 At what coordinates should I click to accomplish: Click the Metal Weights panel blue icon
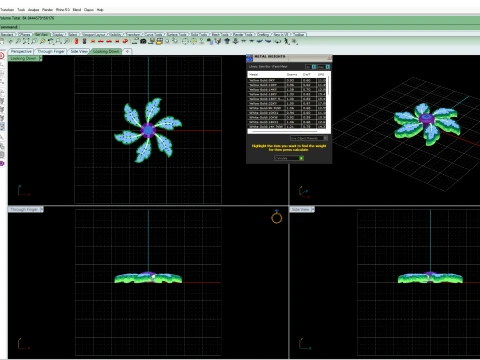pyautogui.click(x=249, y=58)
